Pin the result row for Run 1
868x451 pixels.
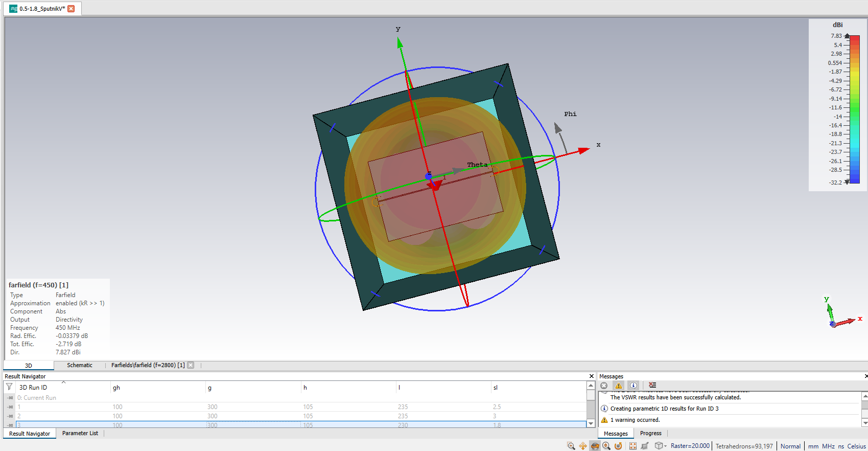pos(10,407)
